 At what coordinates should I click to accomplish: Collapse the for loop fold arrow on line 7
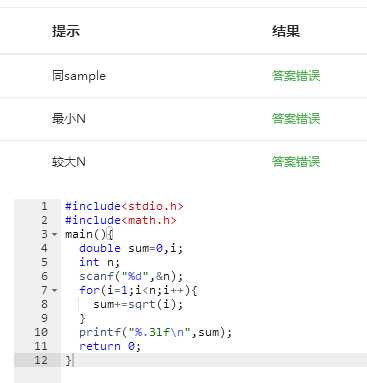(x=54, y=291)
